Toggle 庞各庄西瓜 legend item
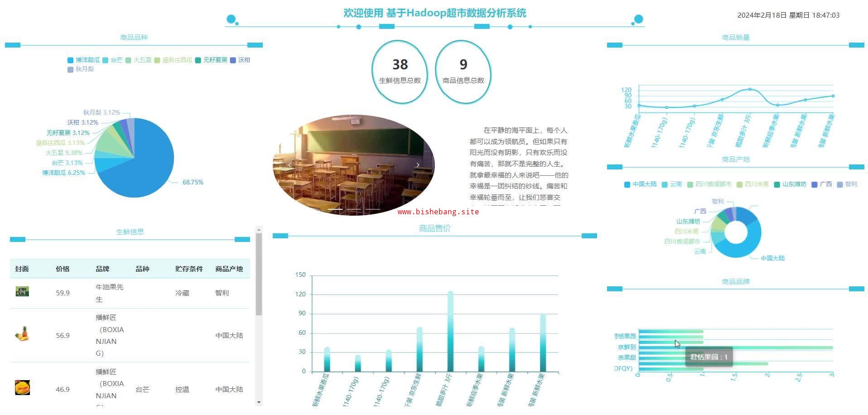Image resolution: width=868 pixels, height=415 pixels. (x=173, y=60)
